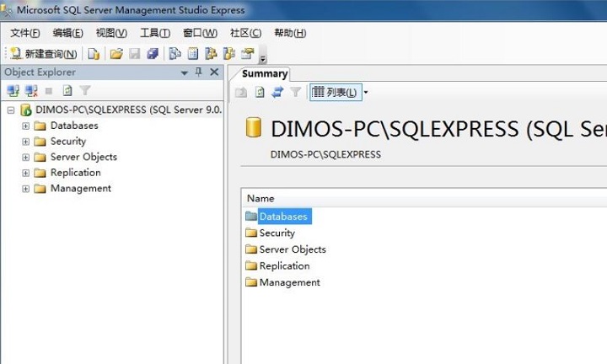Screen dimensions: 607x364
Task: Click the Stop square in Object Explorer
Action: 49,91
